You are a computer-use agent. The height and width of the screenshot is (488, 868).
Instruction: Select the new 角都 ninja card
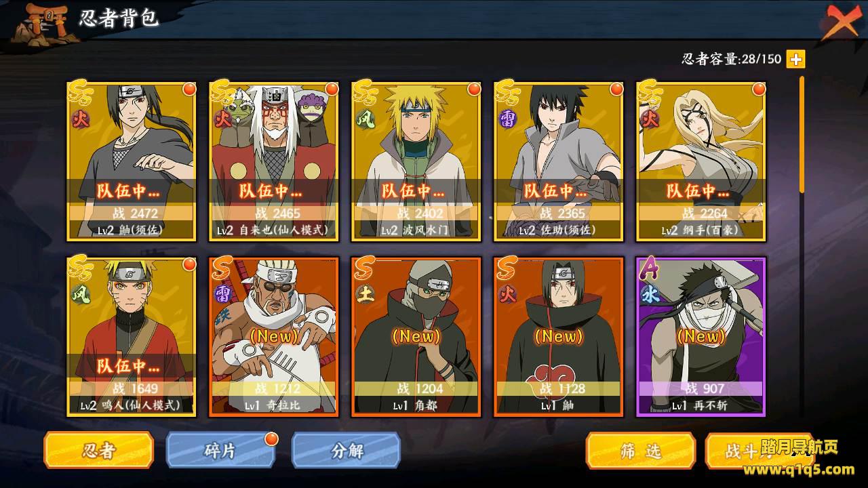tap(416, 336)
